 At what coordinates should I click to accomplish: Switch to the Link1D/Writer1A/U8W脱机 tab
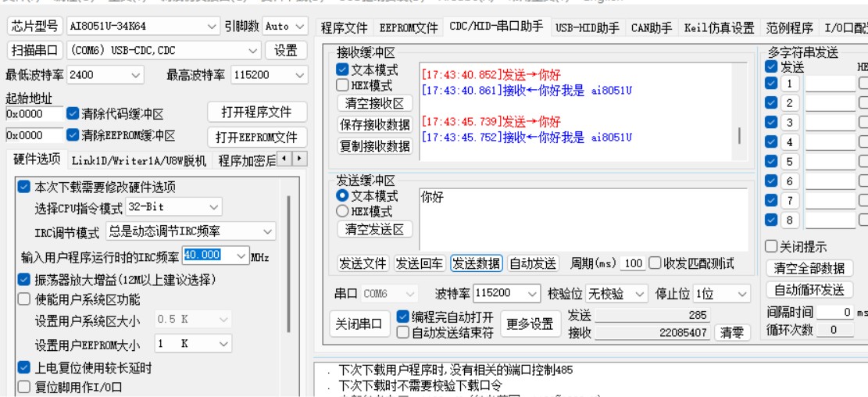(139, 160)
